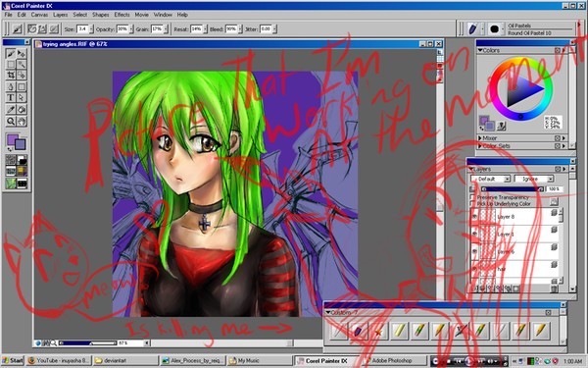Switch to YouTube browser taskbar button
The image size is (588, 368).
[59, 360]
